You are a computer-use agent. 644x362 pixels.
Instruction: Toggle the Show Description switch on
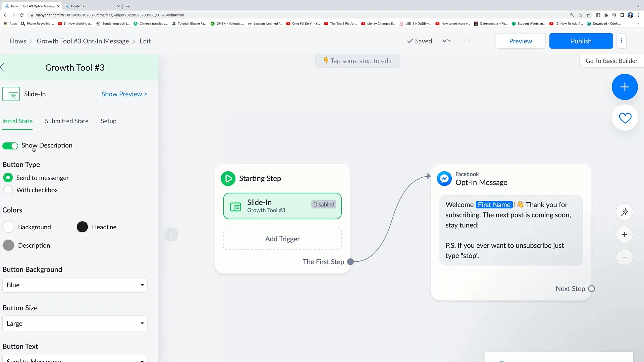point(10,145)
